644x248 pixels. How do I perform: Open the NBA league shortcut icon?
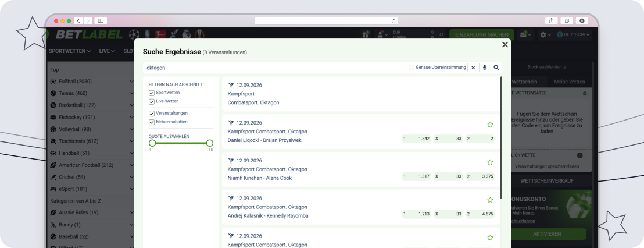coord(147,34)
